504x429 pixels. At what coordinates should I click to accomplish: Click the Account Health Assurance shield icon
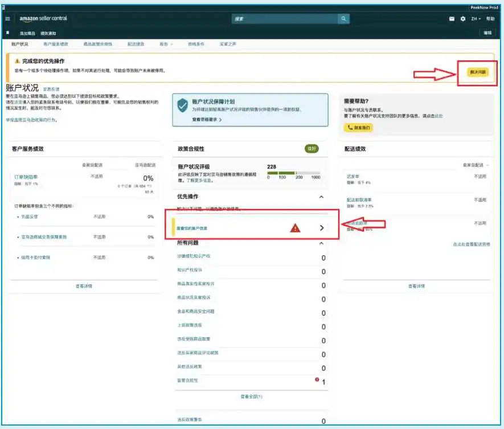[x=182, y=105]
